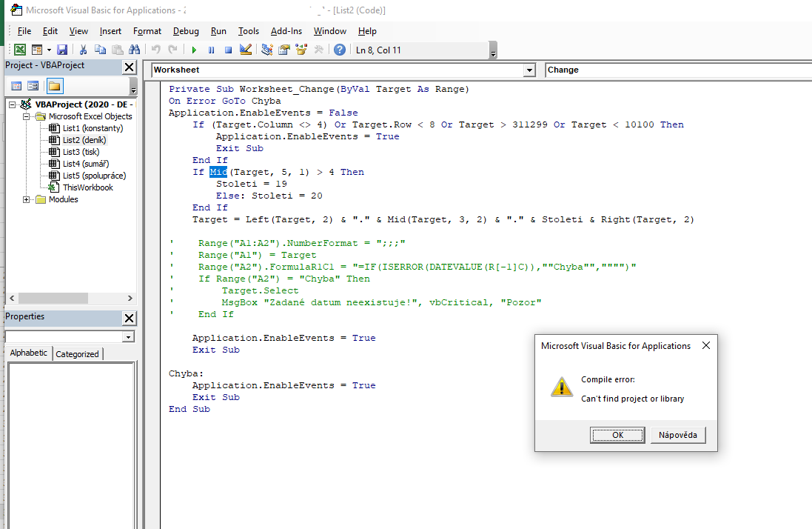
Task: Open the Add-Ins menu
Action: pyautogui.click(x=286, y=31)
